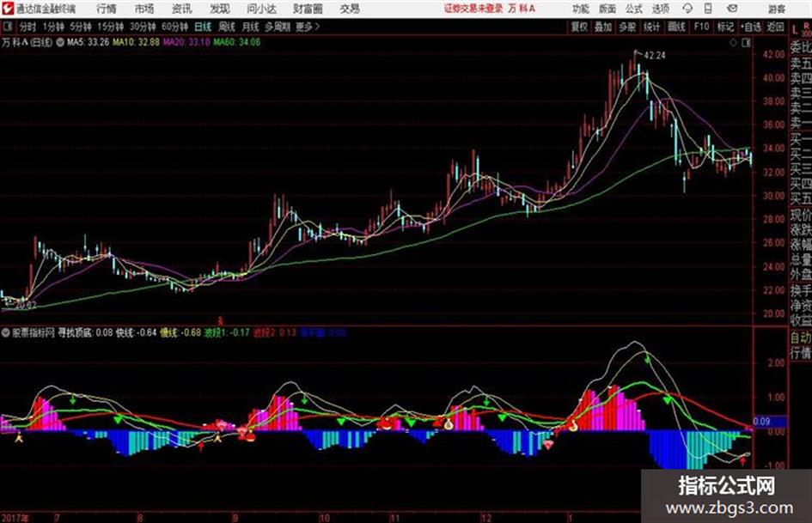This screenshot has height=523, width=812.
Task: Click the 游客 account label
Action: 777,9
